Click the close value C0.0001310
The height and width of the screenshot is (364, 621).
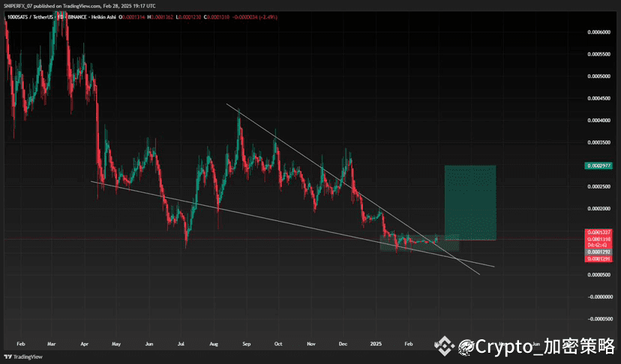[216, 17]
